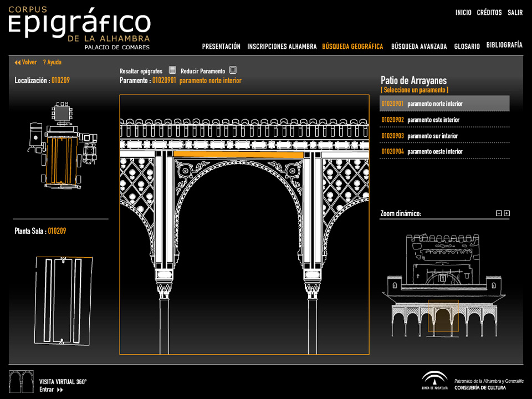Click the Junta de Andalucía logo
This screenshot has height=399, width=532.
point(434,380)
